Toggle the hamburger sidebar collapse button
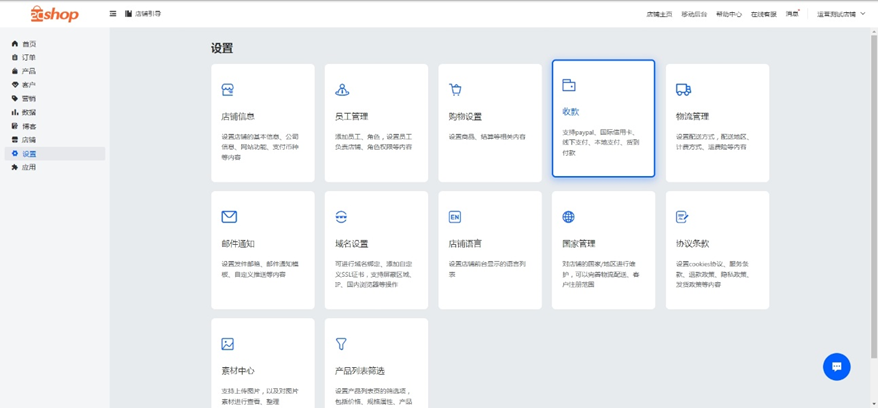878x408 pixels. pyautogui.click(x=113, y=14)
